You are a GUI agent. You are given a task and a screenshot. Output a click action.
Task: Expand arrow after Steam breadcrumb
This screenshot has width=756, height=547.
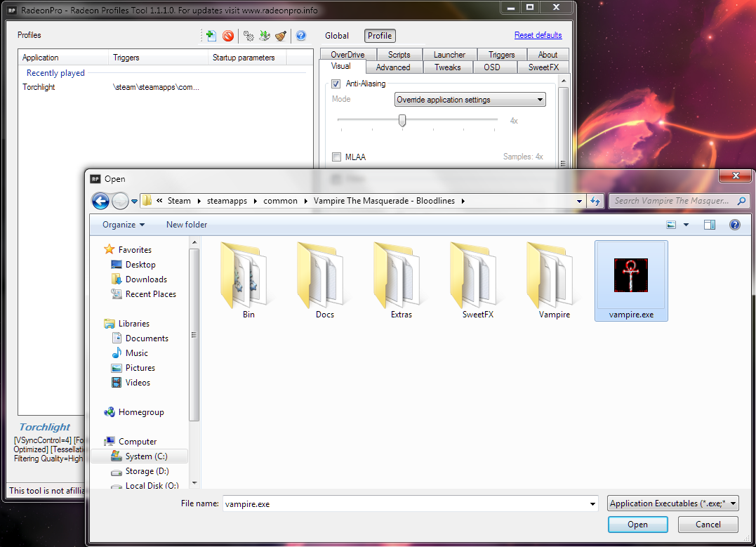tap(199, 201)
